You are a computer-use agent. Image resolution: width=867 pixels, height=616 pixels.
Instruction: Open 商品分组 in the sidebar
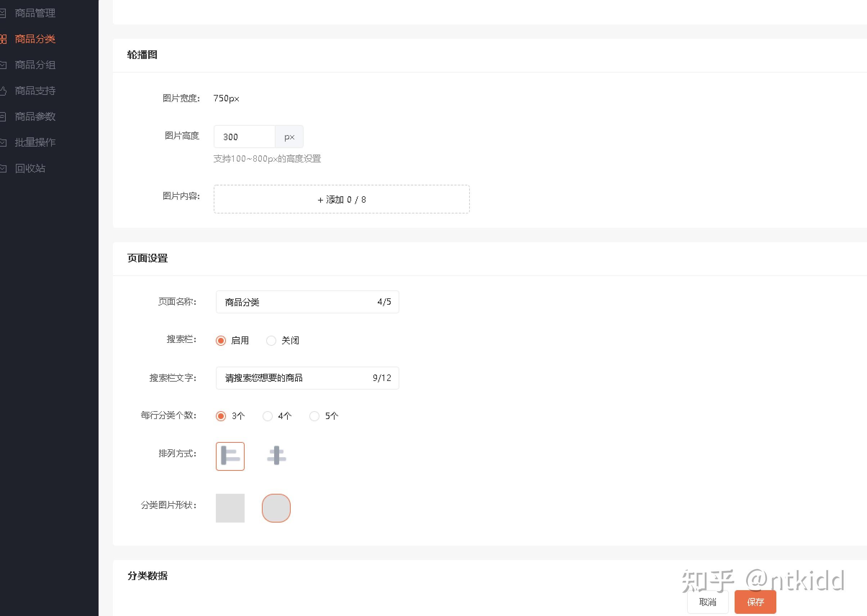pos(35,65)
